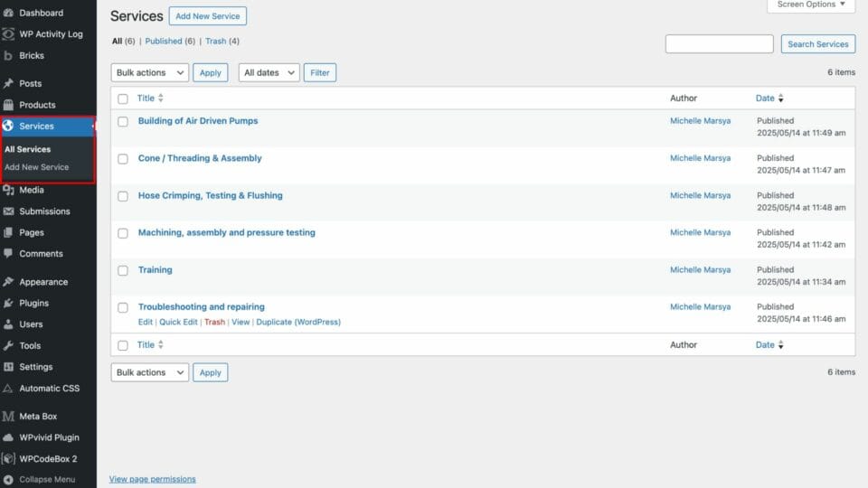Switch to the Trash view filter
The image size is (868, 488).
216,42
